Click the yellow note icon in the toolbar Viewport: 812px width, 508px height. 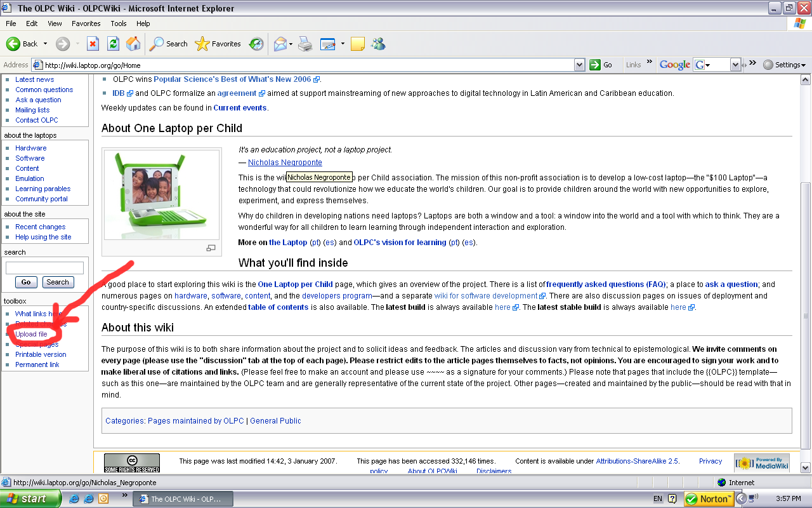(358, 44)
